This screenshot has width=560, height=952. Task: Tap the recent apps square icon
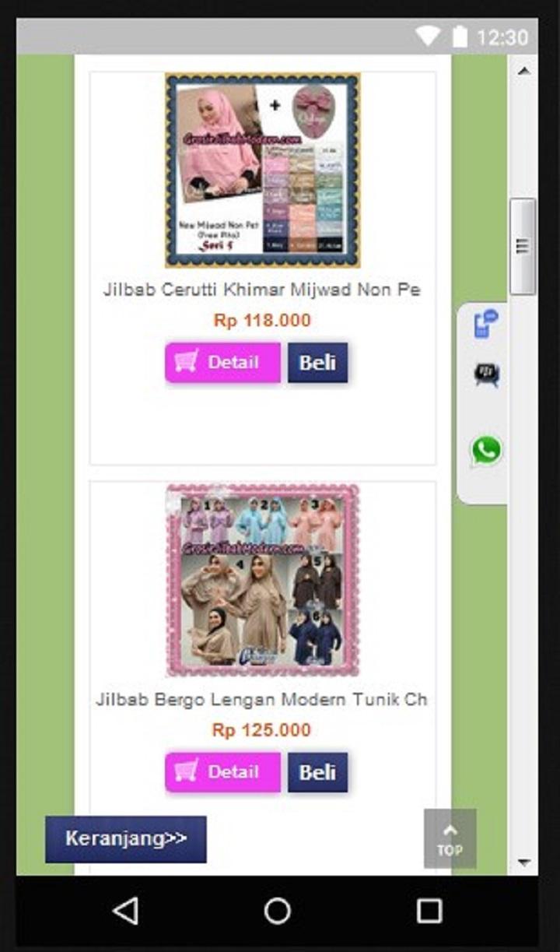(x=429, y=911)
